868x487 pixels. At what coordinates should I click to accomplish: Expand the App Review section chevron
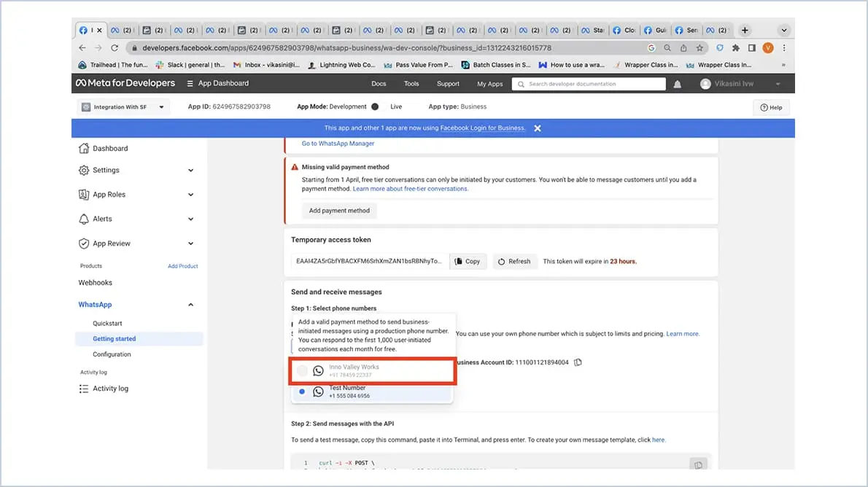[x=190, y=243]
